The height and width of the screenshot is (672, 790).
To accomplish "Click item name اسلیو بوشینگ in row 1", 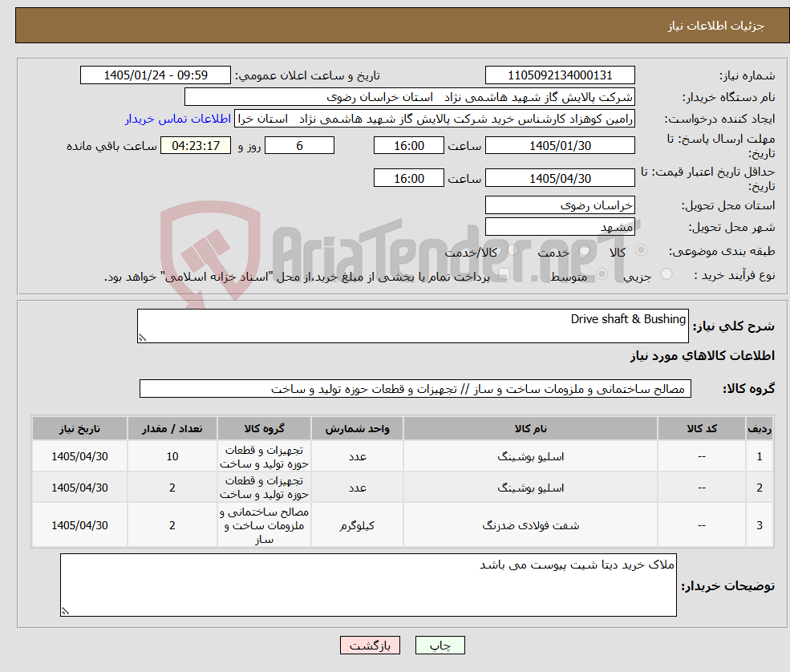I will coord(530,456).
